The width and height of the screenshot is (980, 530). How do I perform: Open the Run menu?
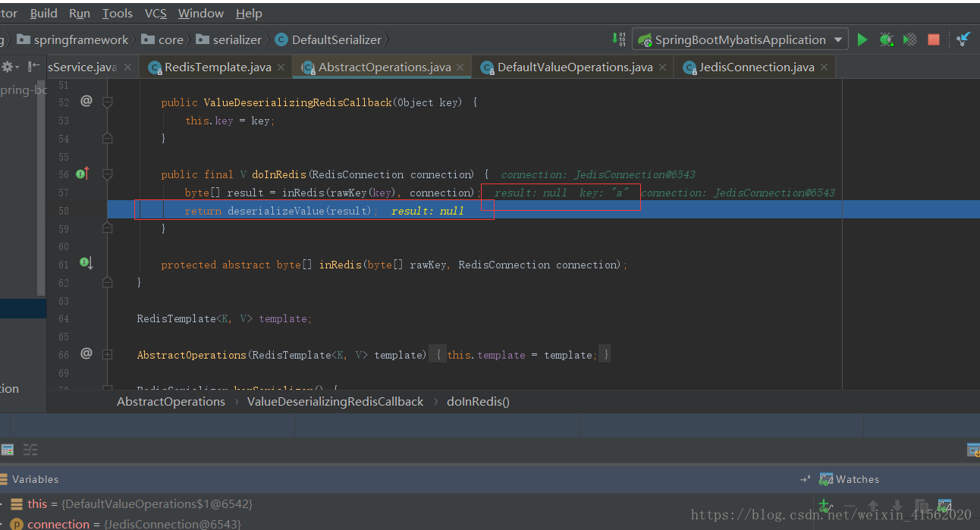coord(80,13)
